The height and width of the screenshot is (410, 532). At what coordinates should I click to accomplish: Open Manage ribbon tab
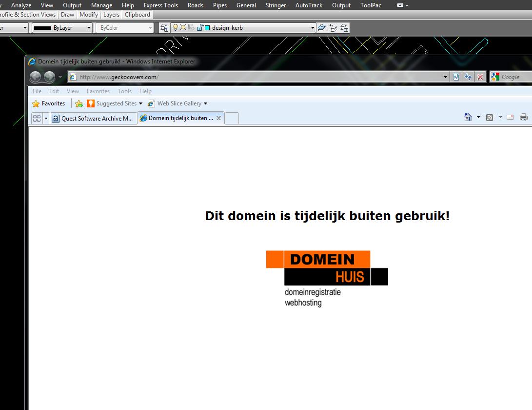tap(101, 5)
